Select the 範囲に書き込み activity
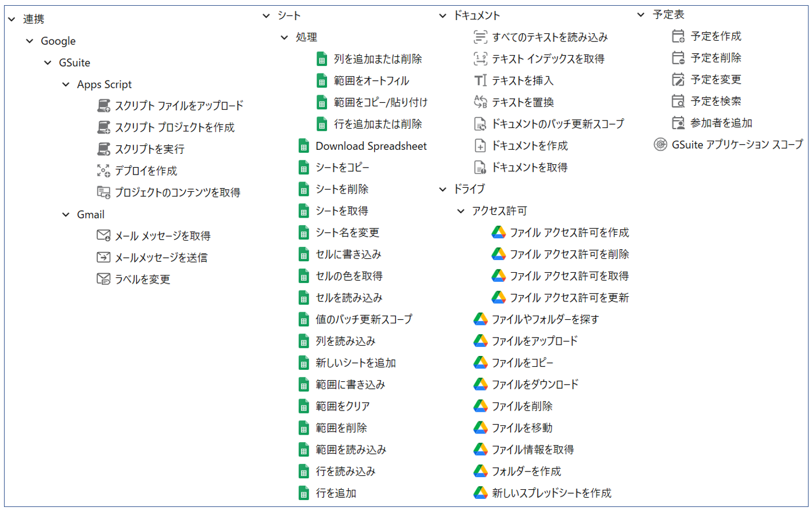Image resolution: width=812 pixels, height=511 pixels. click(351, 385)
